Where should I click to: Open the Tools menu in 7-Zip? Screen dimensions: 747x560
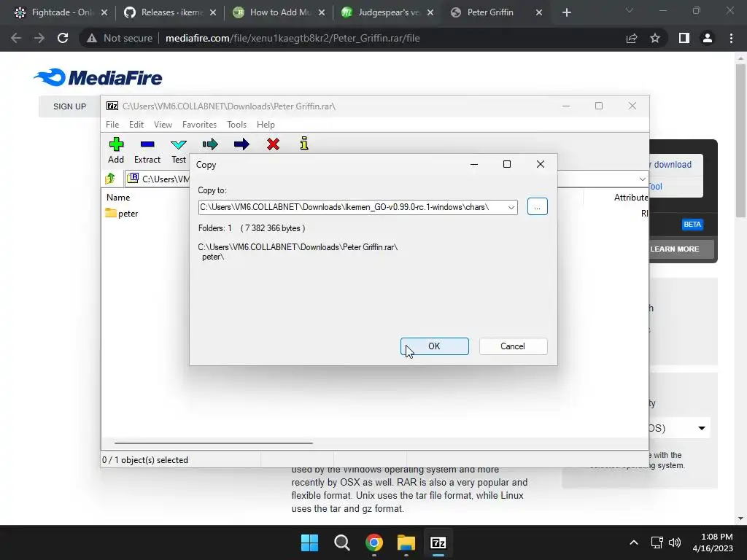(x=237, y=124)
